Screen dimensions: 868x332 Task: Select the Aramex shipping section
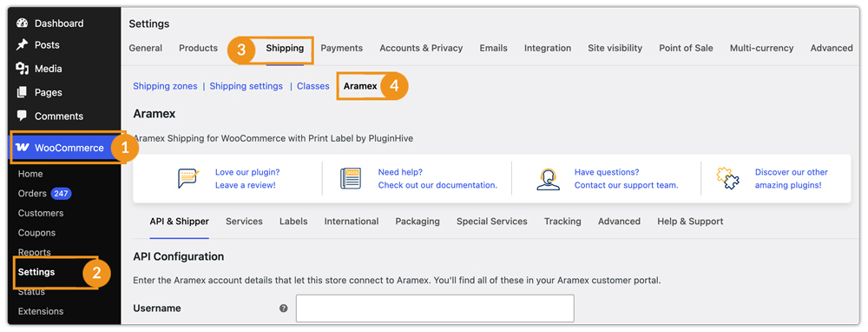[360, 86]
